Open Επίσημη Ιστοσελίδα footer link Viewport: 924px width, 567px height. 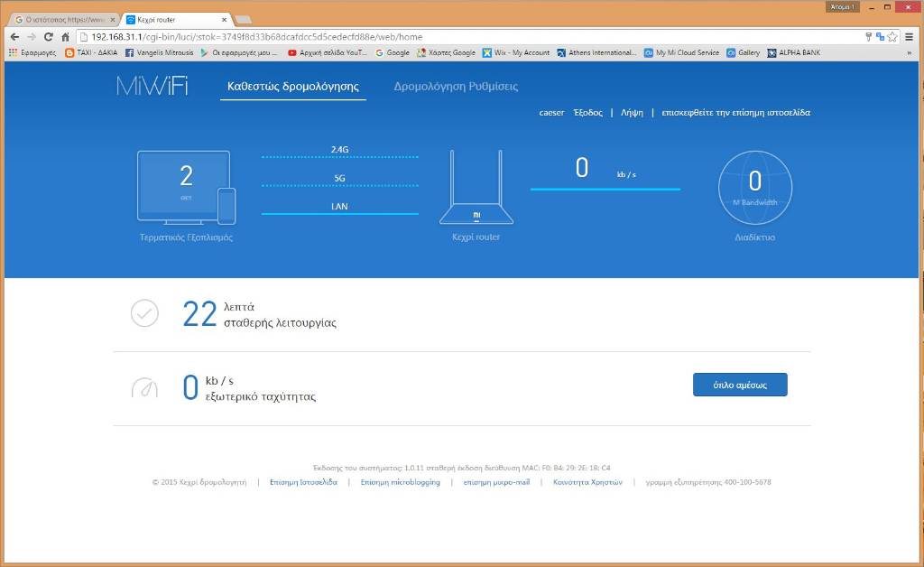tap(303, 482)
